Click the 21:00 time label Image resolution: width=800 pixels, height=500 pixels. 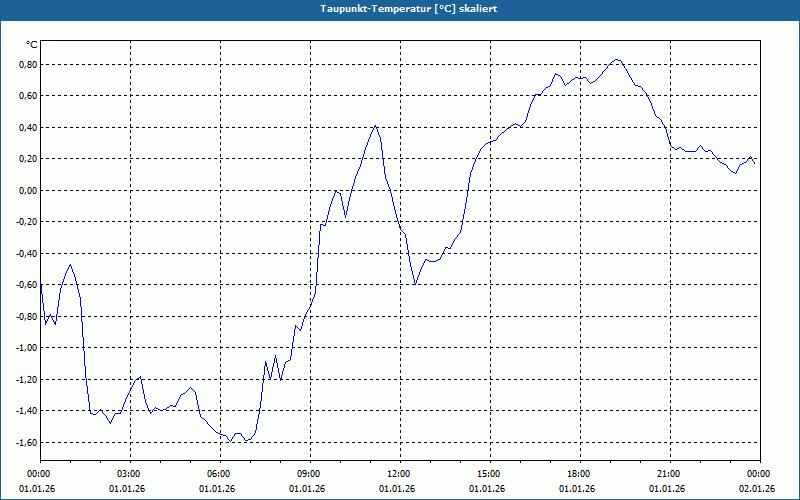pos(668,474)
